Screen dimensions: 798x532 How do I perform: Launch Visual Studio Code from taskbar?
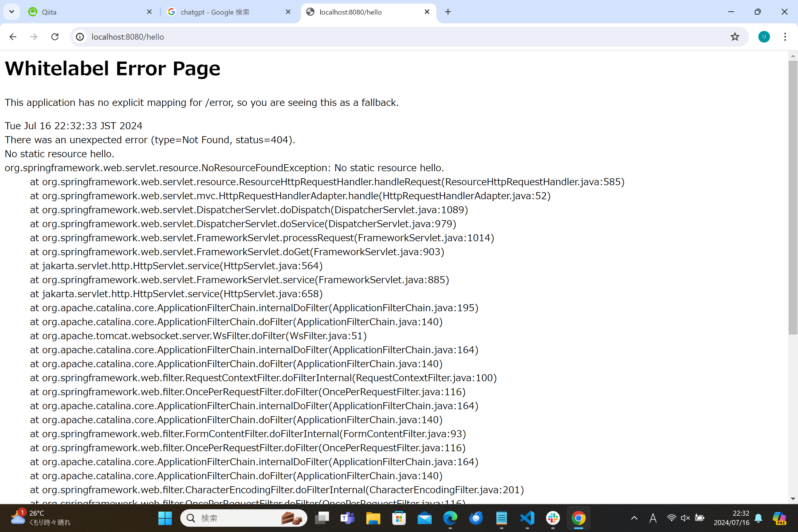527,518
